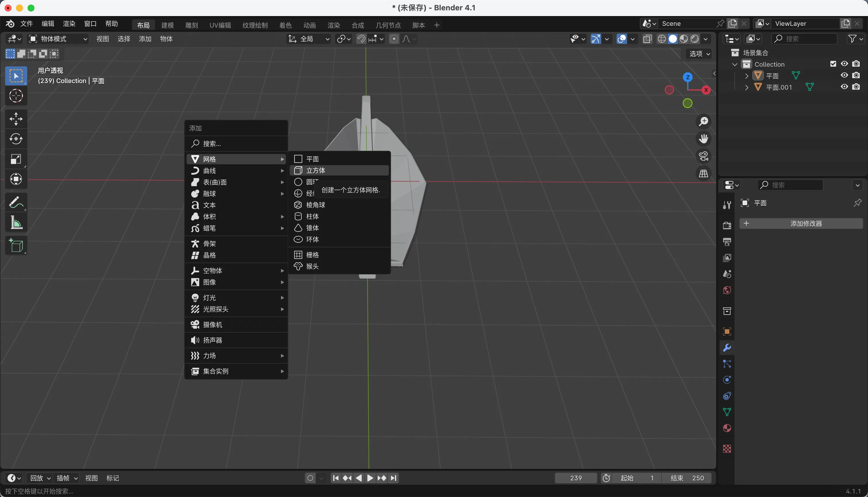Expand the 平面 tree item

coord(747,76)
